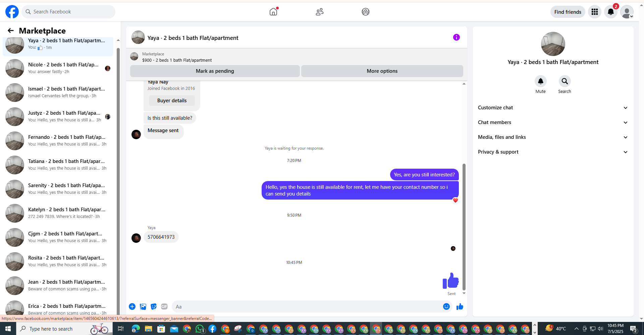Screen dimensions: 644x335
Task: Click More options button
Action: [382, 71]
